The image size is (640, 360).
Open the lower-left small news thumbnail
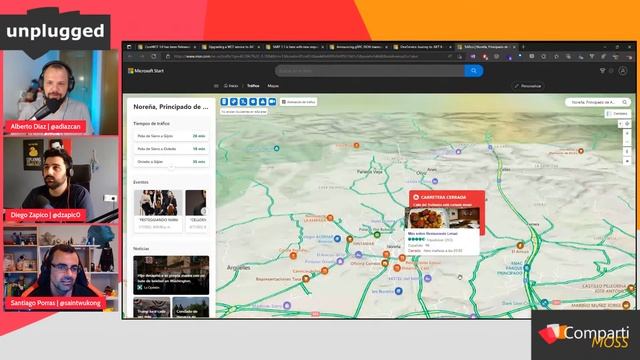point(151,307)
